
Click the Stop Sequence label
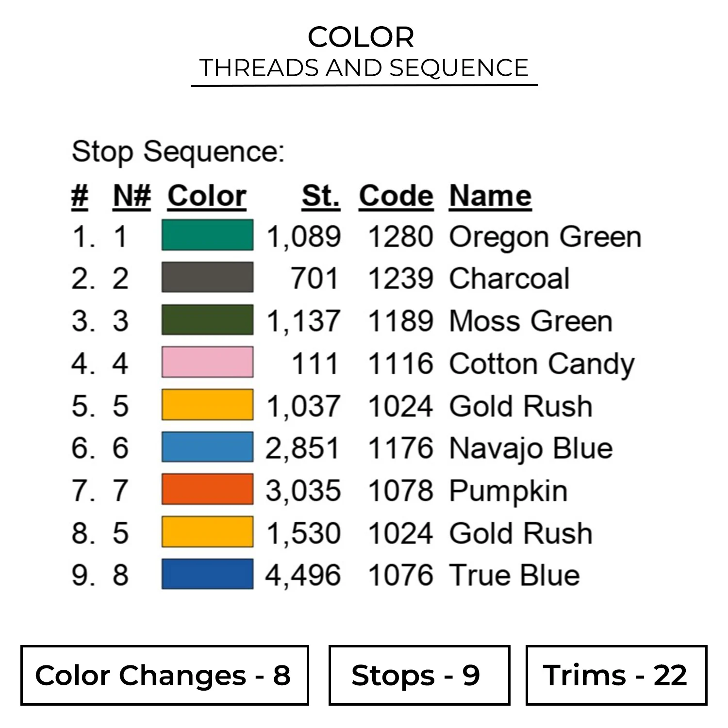(x=178, y=151)
